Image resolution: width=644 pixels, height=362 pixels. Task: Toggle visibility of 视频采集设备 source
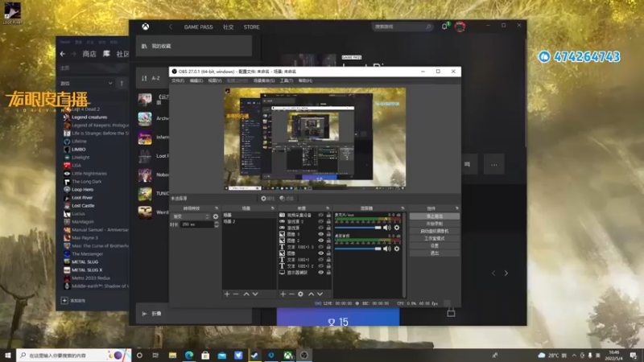pos(320,215)
